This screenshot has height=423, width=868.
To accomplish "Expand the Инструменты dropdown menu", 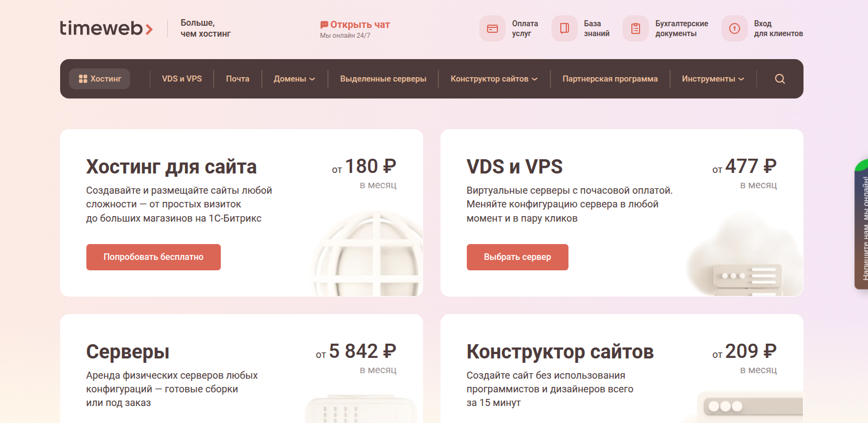I will [x=713, y=79].
